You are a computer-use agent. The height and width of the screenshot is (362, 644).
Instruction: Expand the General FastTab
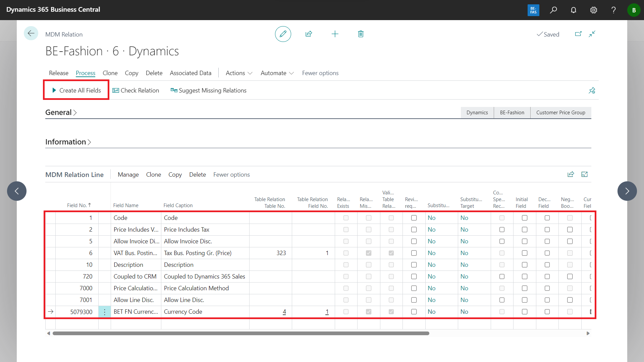coord(61,112)
